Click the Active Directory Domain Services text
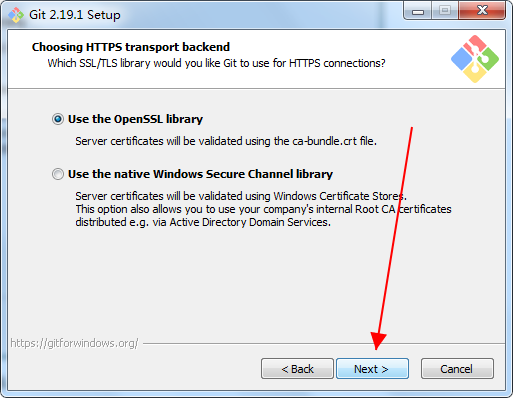 [x=250, y=222]
